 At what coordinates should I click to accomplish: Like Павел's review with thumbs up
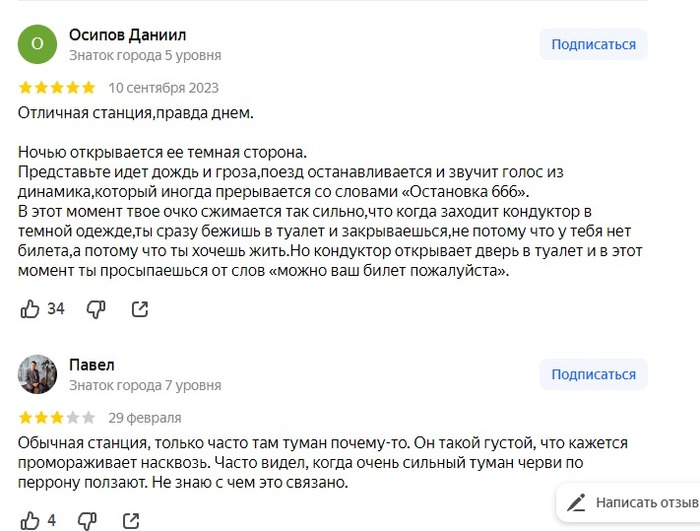coord(29,520)
